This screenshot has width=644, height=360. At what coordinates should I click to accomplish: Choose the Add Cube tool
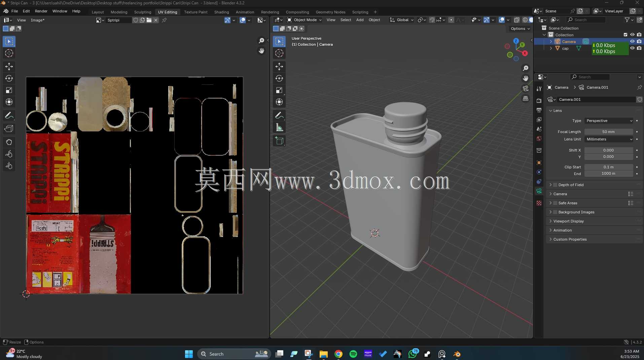[x=279, y=141]
